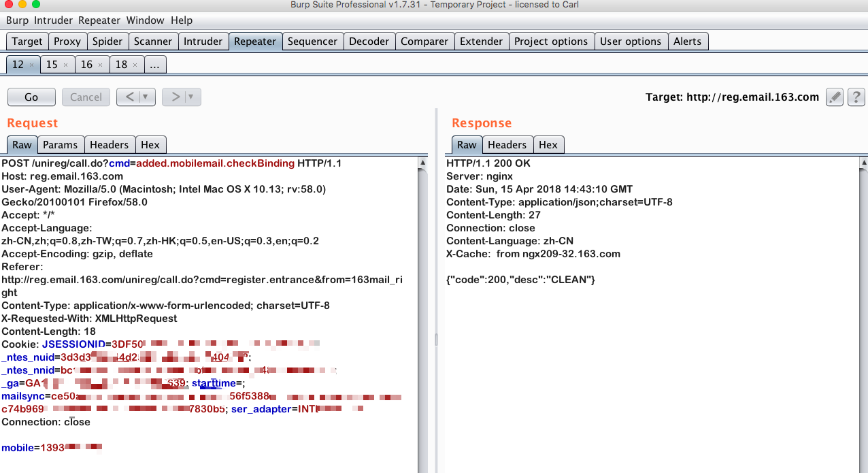This screenshot has height=473, width=868.
Task: Show the request Raw view
Action: click(22, 145)
